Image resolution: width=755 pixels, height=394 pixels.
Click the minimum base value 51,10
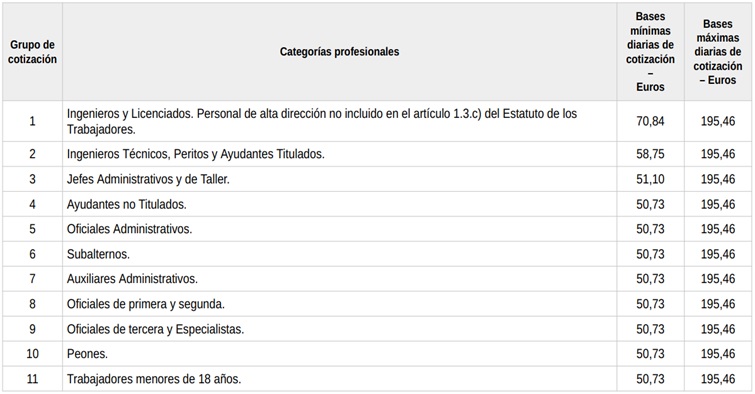[650, 179]
